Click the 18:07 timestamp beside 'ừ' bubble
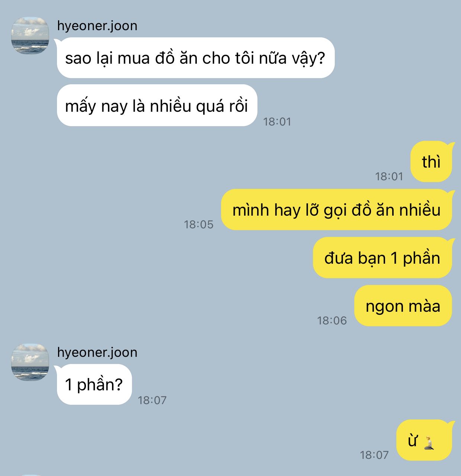The width and height of the screenshot is (461, 476). tap(374, 455)
